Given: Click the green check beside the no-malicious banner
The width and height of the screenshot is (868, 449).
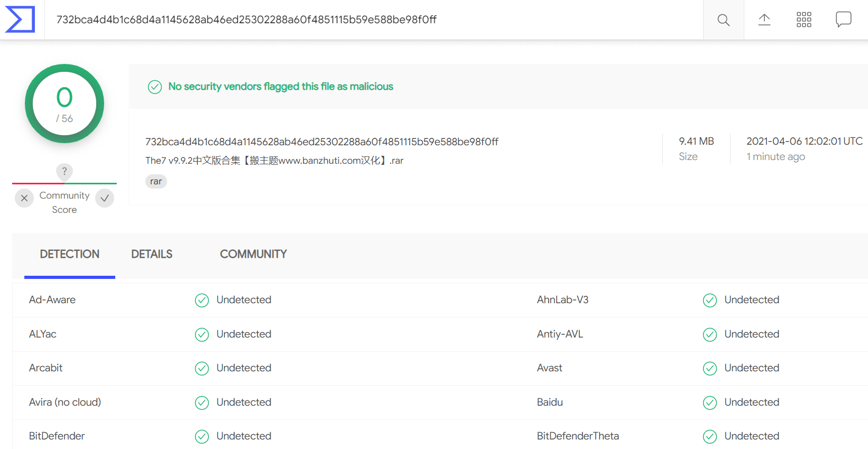Looking at the screenshot, I should pyautogui.click(x=155, y=87).
